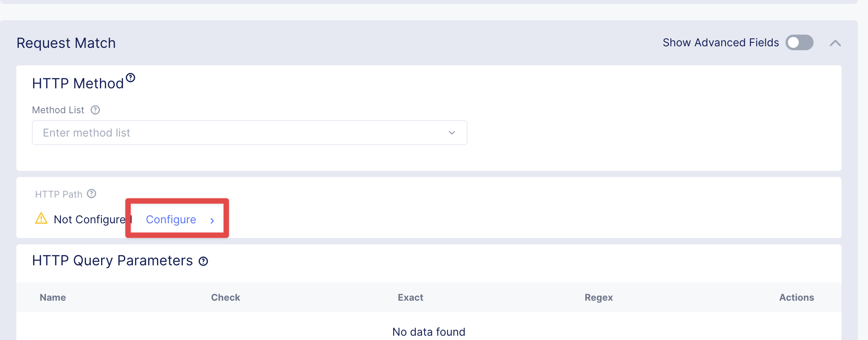The image size is (868, 340).
Task: Open help icon beside HTTP Method heading
Action: pyautogui.click(x=131, y=78)
